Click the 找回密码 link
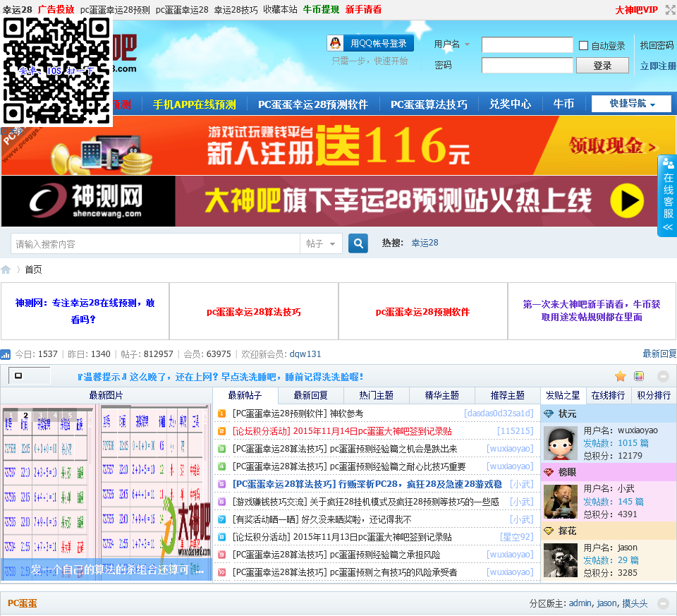677x616 pixels. (657, 45)
